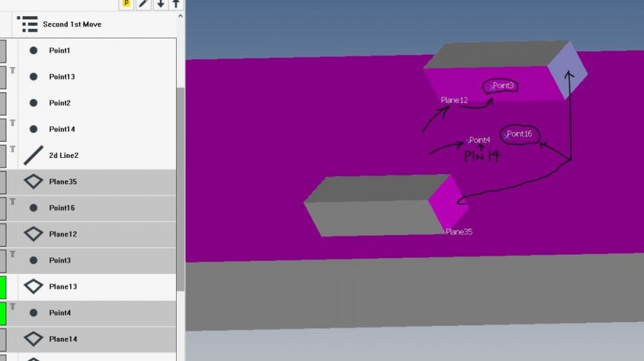Click the Plane12 diamond icon in list

(x=34, y=234)
